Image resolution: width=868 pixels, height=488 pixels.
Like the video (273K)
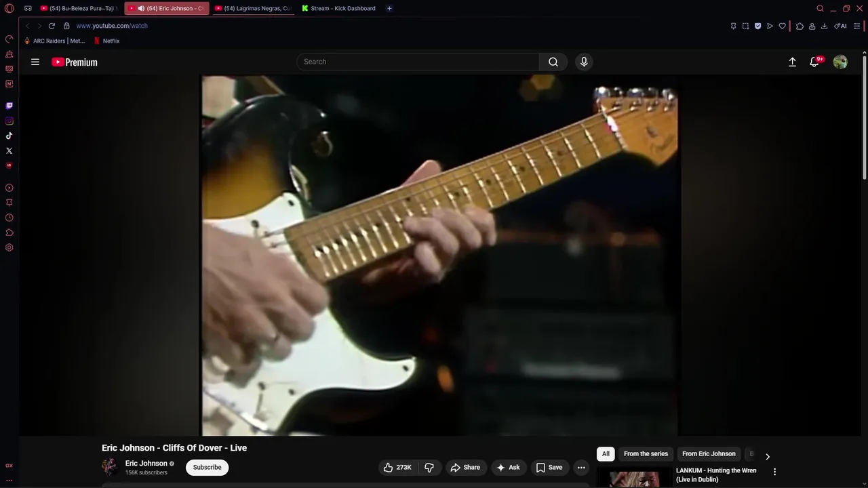[397, 467]
